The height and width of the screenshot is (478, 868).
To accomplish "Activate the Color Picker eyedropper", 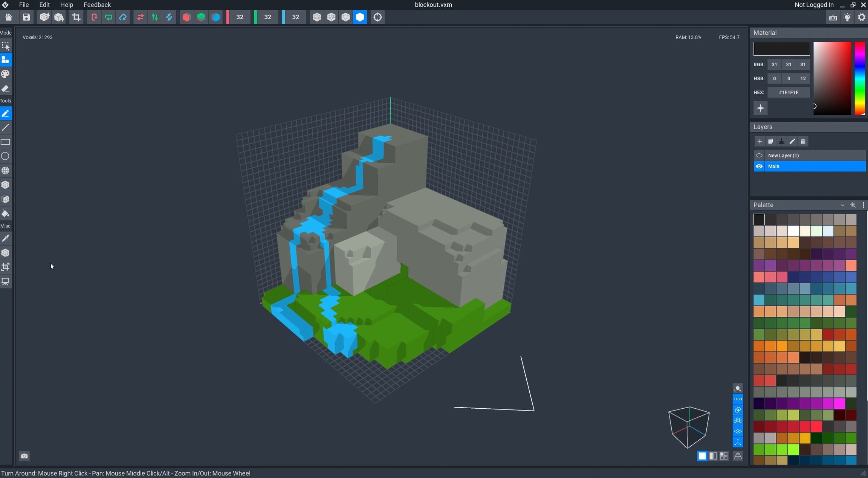I will pos(6,238).
